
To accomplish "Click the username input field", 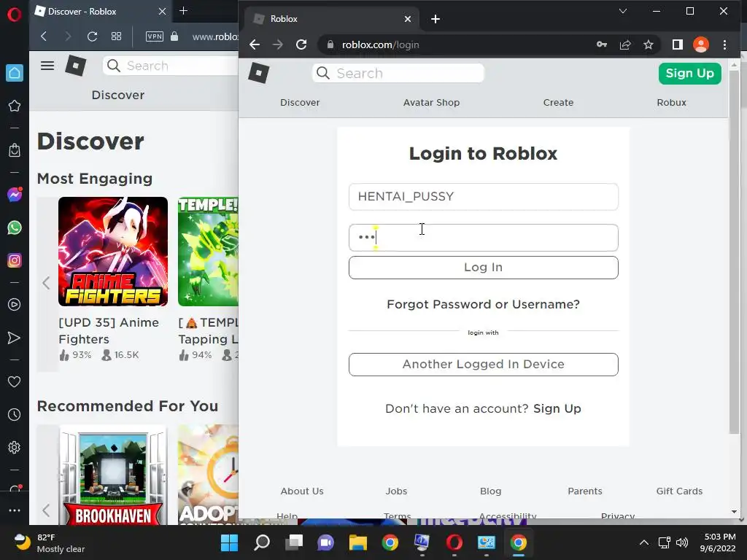I will click(x=483, y=197).
